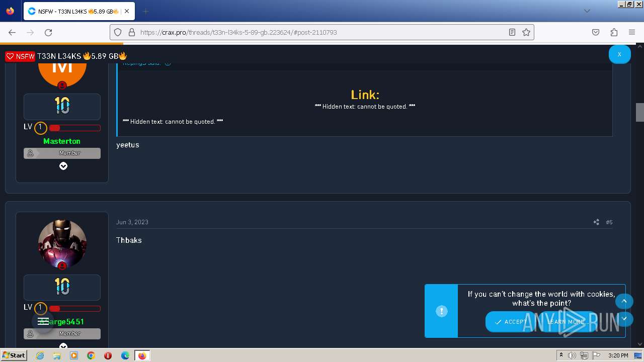644x362 pixels.
Task: Open the floating hamburger menu
Action: (43, 321)
